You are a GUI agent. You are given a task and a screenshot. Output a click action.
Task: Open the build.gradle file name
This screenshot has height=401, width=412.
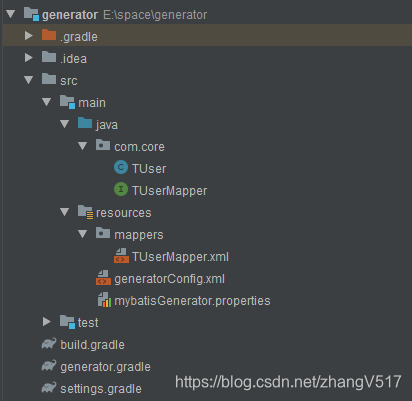pyautogui.click(x=92, y=345)
